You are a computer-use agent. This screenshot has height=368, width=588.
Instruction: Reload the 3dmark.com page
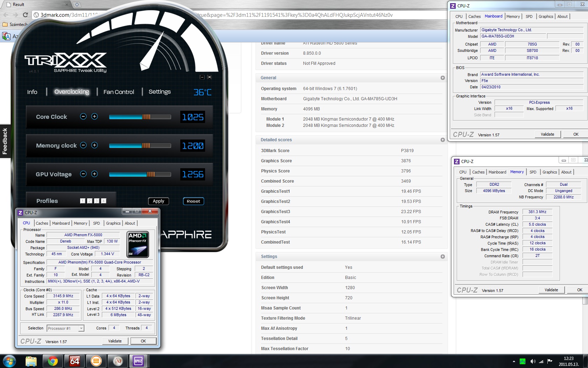pos(25,15)
